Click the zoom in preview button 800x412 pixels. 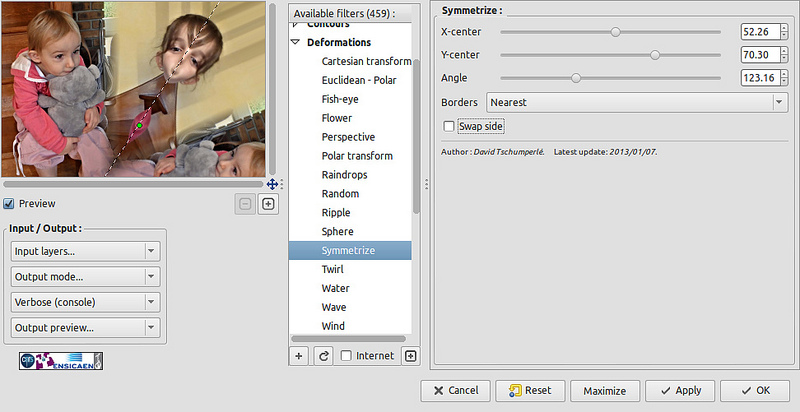click(x=268, y=204)
